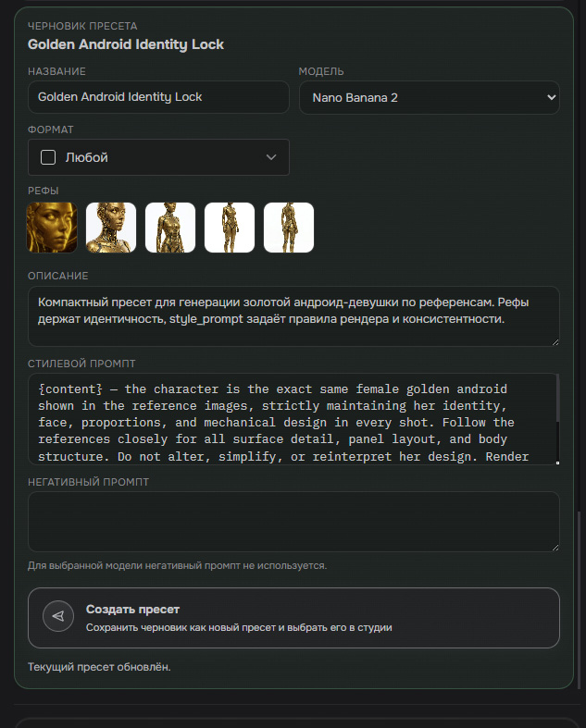Screen dimensions: 586x728
Task: Select the last reference image thumbnail
Action: coord(289,228)
